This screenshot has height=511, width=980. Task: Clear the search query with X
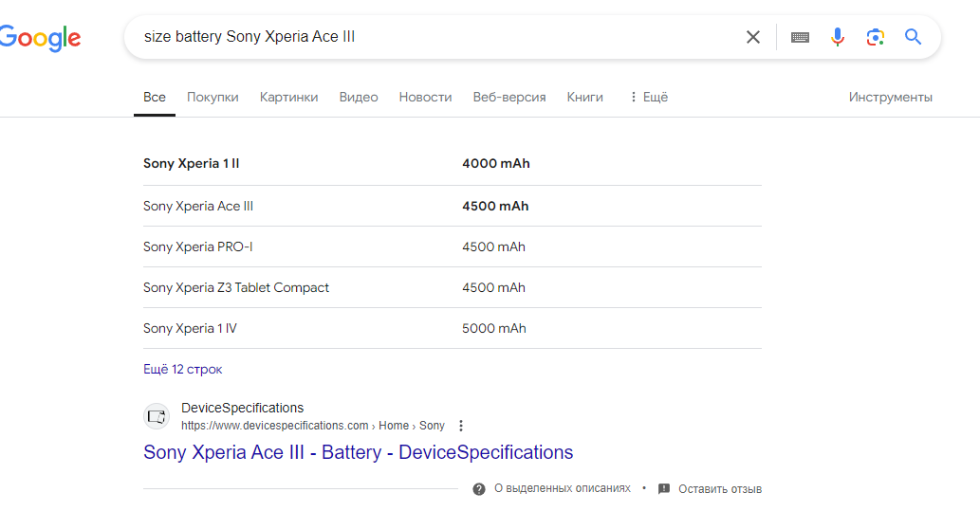pyautogui.click(x=753, y=38)
